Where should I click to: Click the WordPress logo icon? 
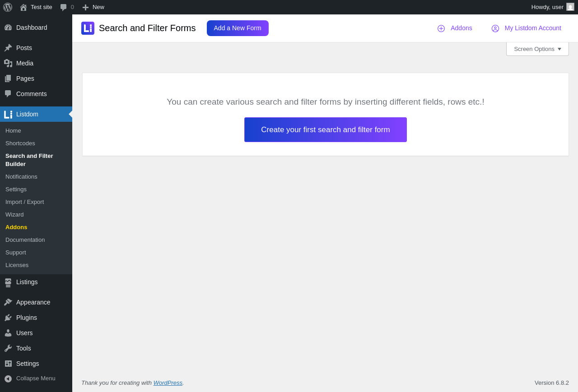(8, 7)
